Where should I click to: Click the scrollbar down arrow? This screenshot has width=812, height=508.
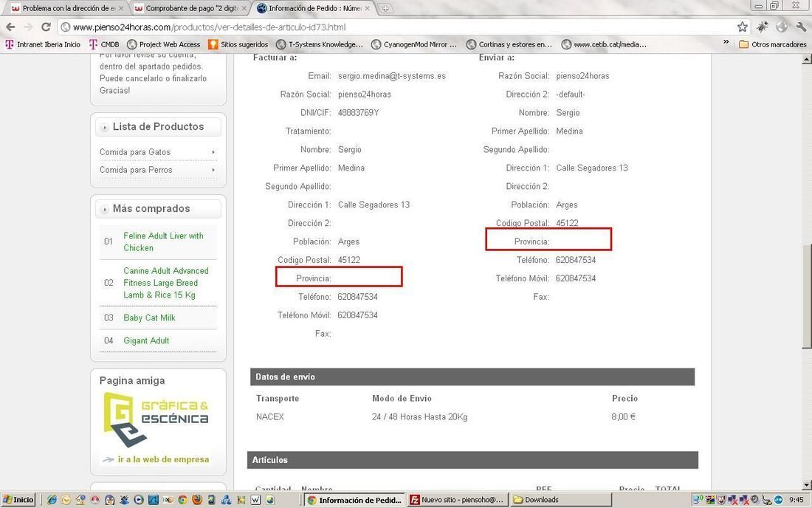[806, 485]
